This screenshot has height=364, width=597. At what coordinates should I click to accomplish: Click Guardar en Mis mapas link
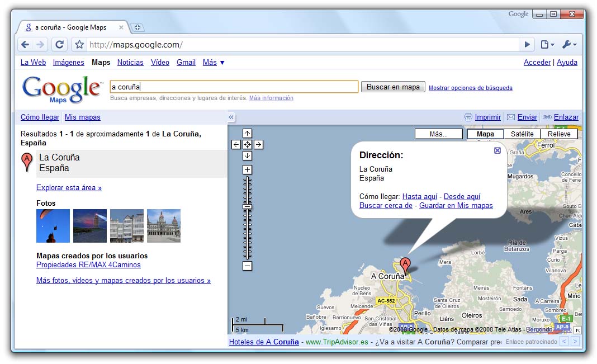coord(456,206)
